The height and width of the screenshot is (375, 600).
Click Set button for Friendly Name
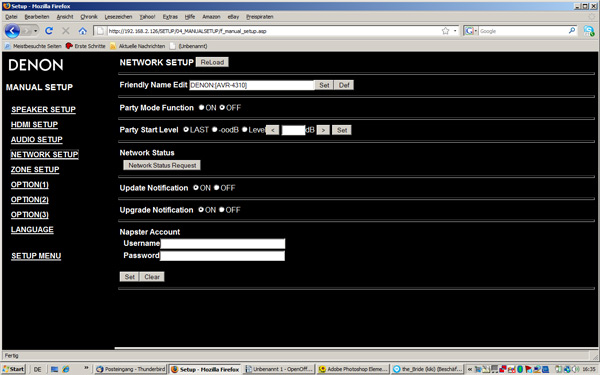324,85
